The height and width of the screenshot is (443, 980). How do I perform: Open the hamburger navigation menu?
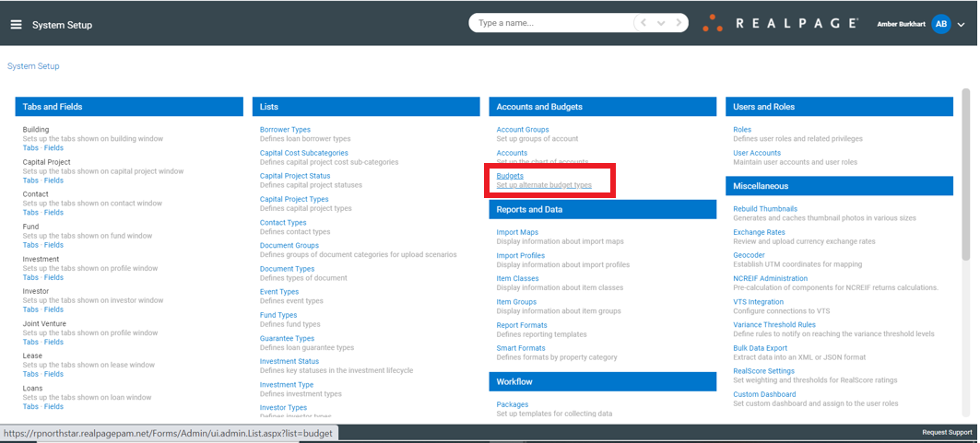[17, 25]
